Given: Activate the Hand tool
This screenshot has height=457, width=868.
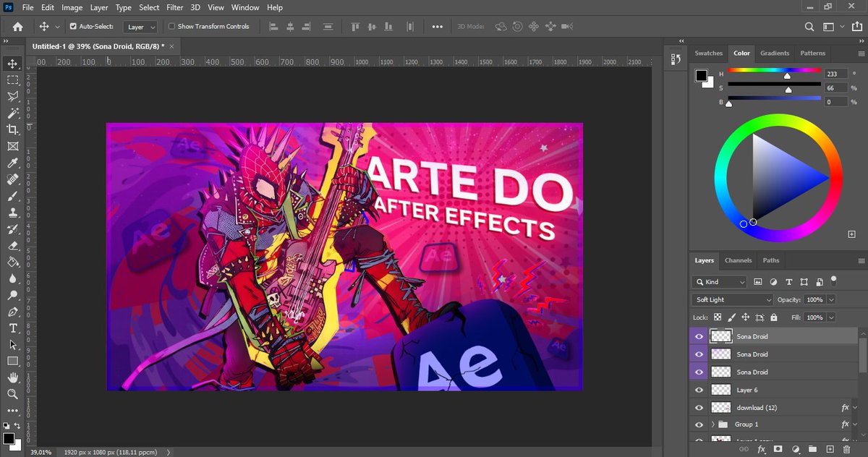Looking at the screenshot, I should (12, 377).
